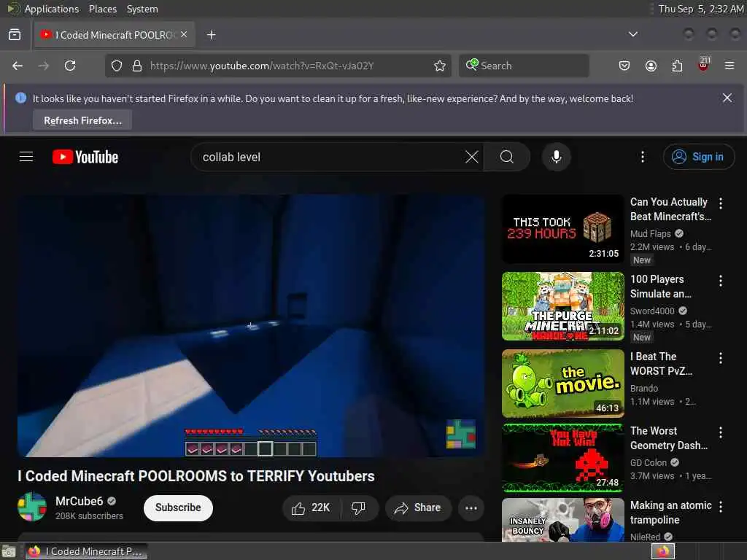This screenshot has width=747, height=560.
Task: Open options menu for Geometry Dash video
Action: click(720, 432)
